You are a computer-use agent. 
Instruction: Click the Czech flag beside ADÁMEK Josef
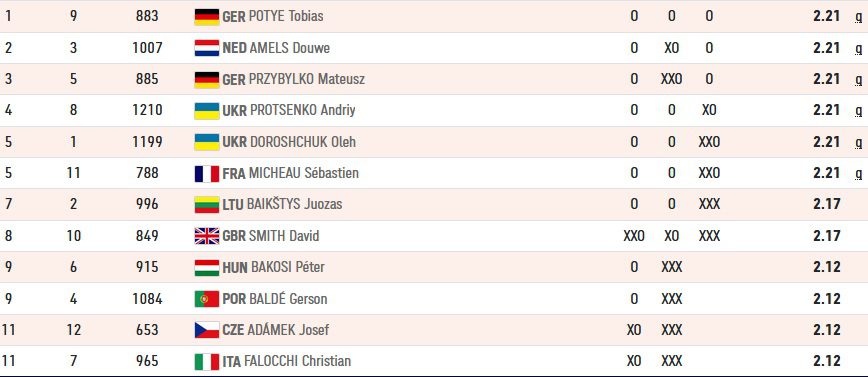coord(206,330)
